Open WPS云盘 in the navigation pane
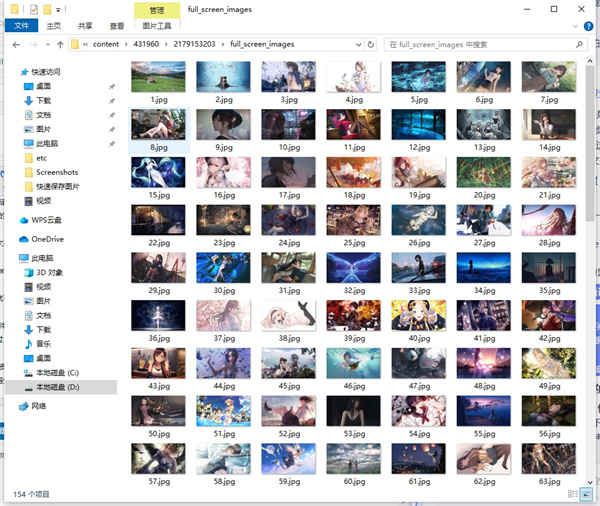Image resolution: width=600 pixels, height=506 pixels. click(x=47, y=220)
